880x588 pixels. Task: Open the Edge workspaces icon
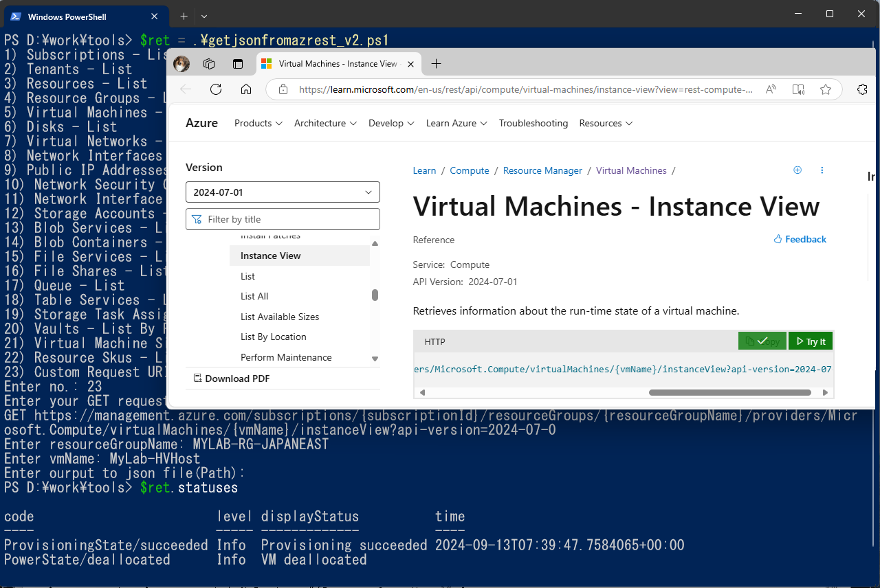pyautogui.click(x=210, y=64)
